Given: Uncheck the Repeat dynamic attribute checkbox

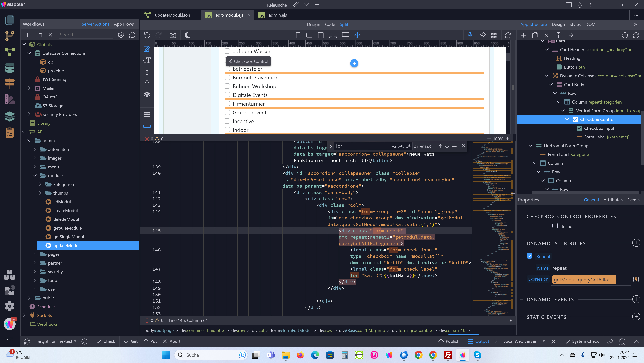Looking at the screenshot, I should click(x=529, y=256).
